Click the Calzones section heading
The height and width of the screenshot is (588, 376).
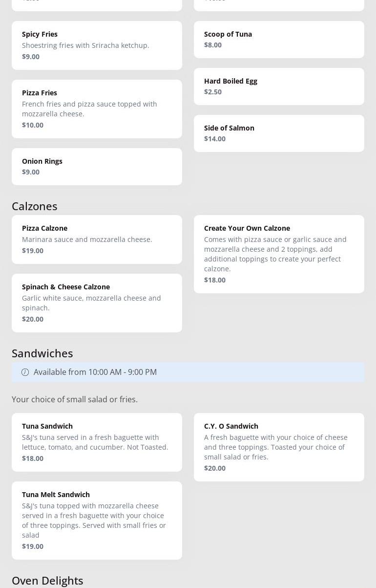point(35,206)
